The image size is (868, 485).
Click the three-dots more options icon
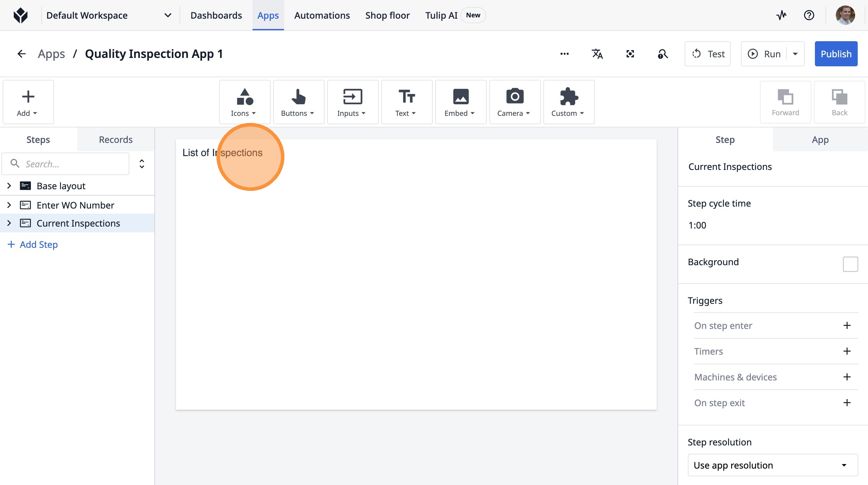tap(564, 54)
